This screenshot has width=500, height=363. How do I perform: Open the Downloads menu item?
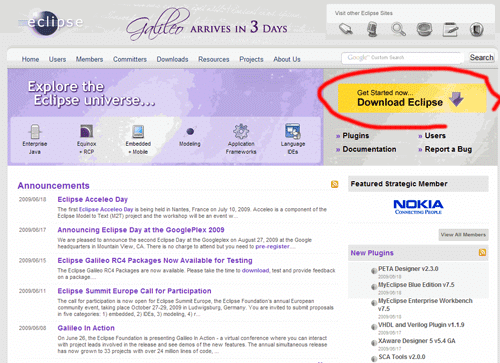[172, 59]
